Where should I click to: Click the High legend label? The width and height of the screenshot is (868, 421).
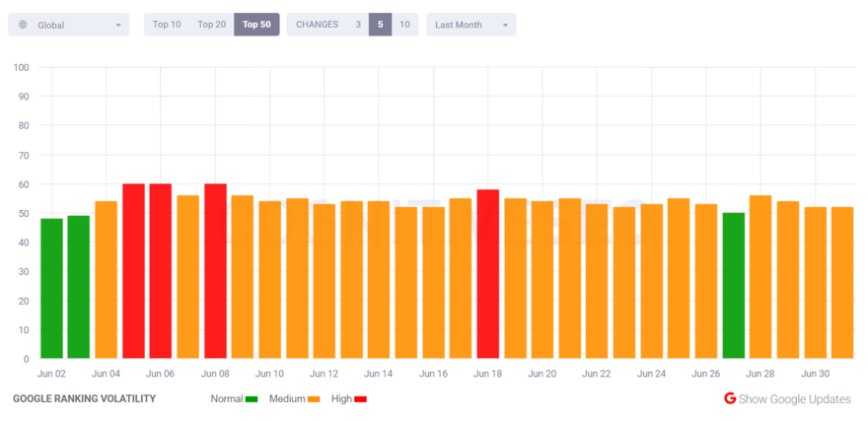click(341, 399)
